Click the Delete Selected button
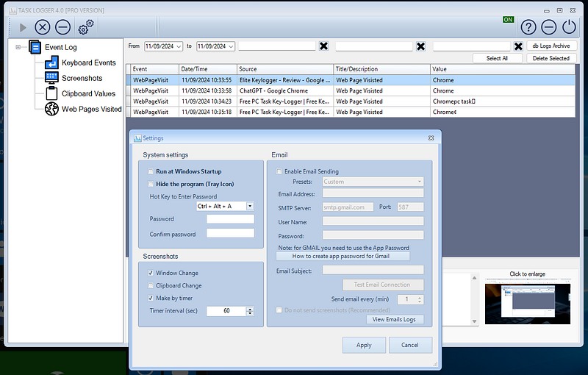Viewport: 588px width, 375px height. click(551, 58)
